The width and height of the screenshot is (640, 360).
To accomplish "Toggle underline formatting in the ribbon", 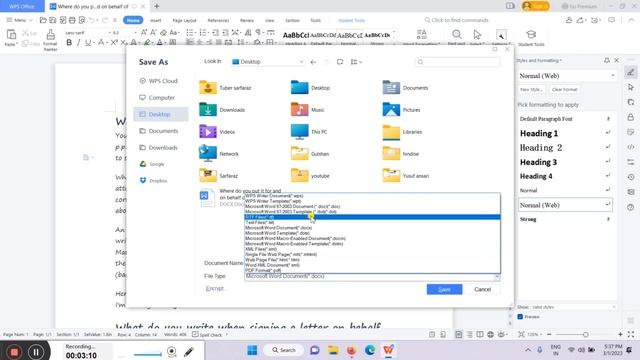I will pyautogui.click(x=87, y=43).
